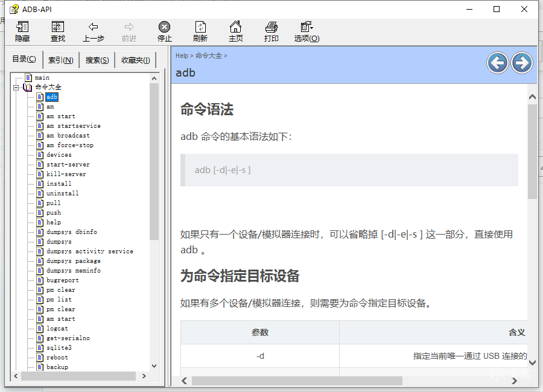The image size is (543, 392).
Task: Click the 命令大全 book icon in tree
Action: pos(28,87)
